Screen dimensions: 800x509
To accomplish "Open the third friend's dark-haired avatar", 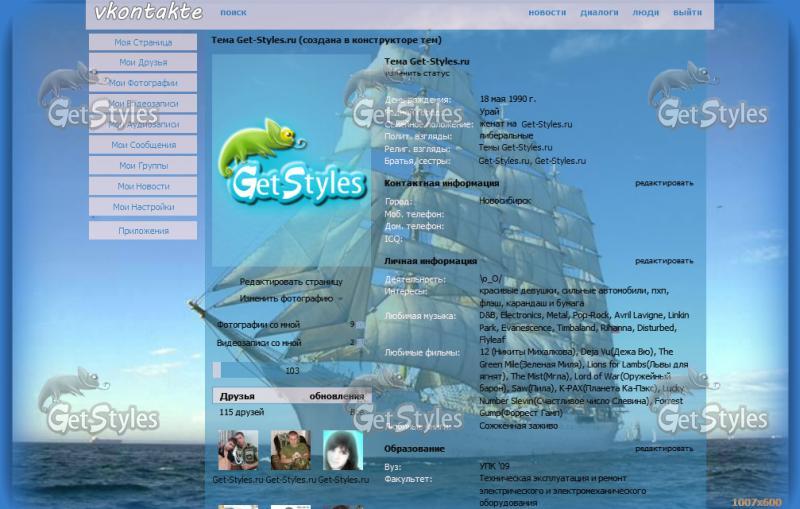I will [343, 450].
